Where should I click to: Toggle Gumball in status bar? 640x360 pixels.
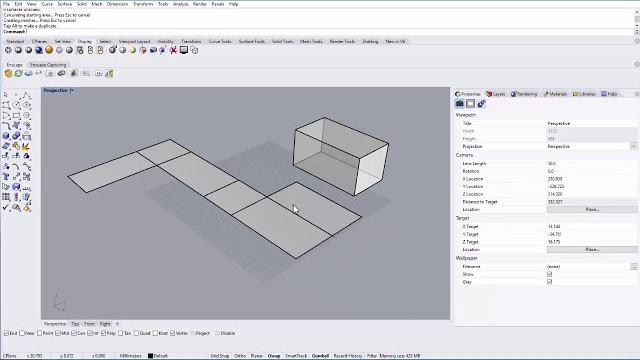tap(320, 356)
